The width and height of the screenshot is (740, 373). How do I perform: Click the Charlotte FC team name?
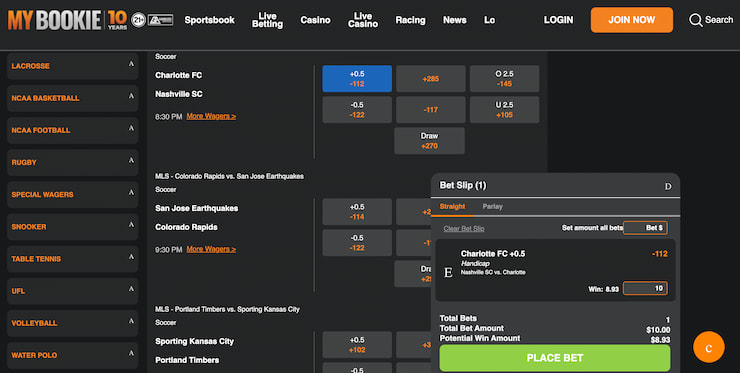(178, 75)
